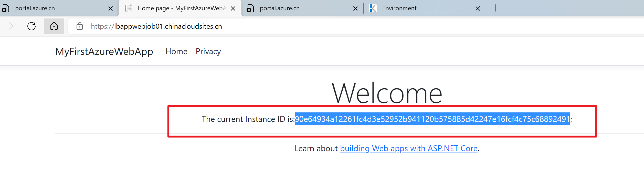Open the Privacy navigation link
Viewport: 644px width, 193px height.
tap(208, 52)
